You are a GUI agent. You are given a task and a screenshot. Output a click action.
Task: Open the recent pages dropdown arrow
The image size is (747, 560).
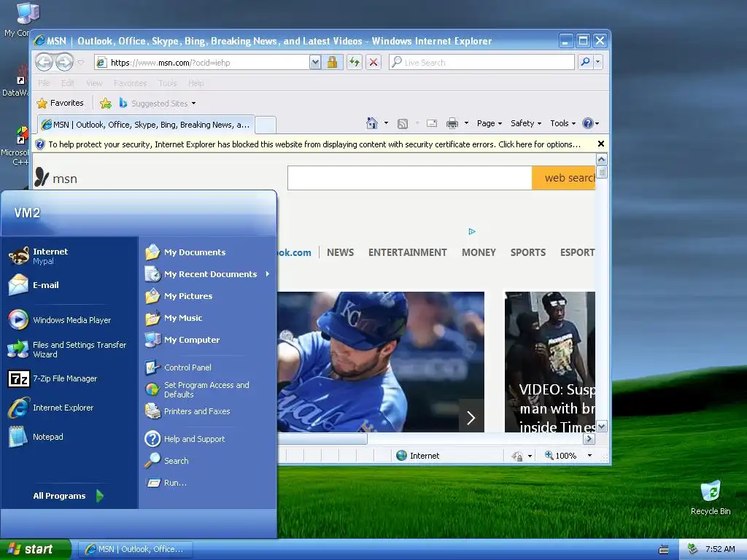(80, 63)
